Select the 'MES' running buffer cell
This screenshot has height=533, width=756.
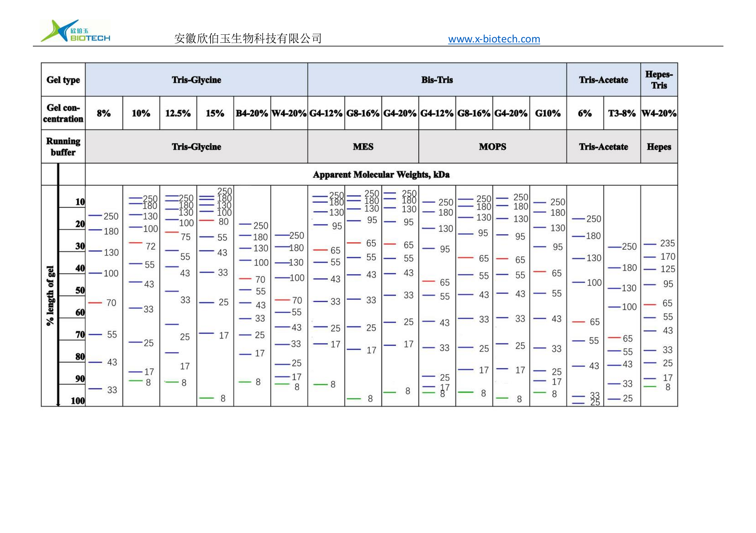point(363,147)
